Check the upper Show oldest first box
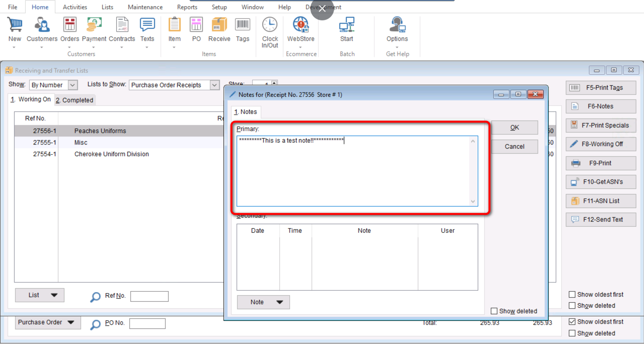Screen dimensions: 644x344 572,294
